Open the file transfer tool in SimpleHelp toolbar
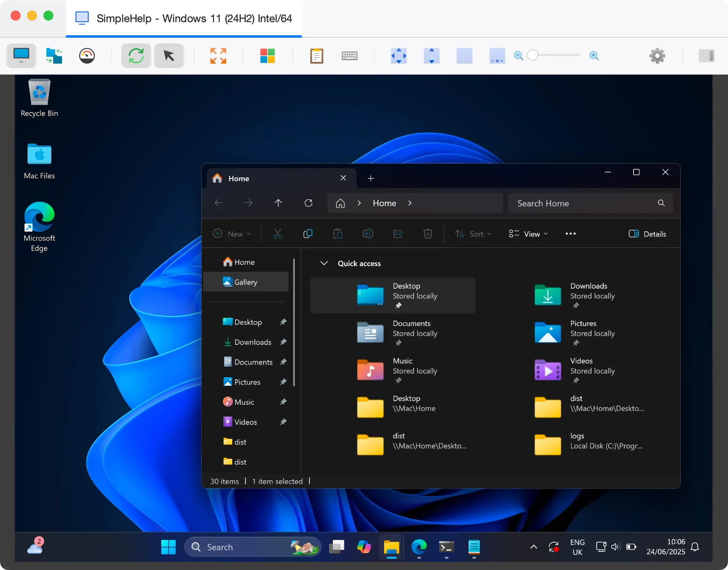Viewport: 728px width, 570px height. pos(54,56)
